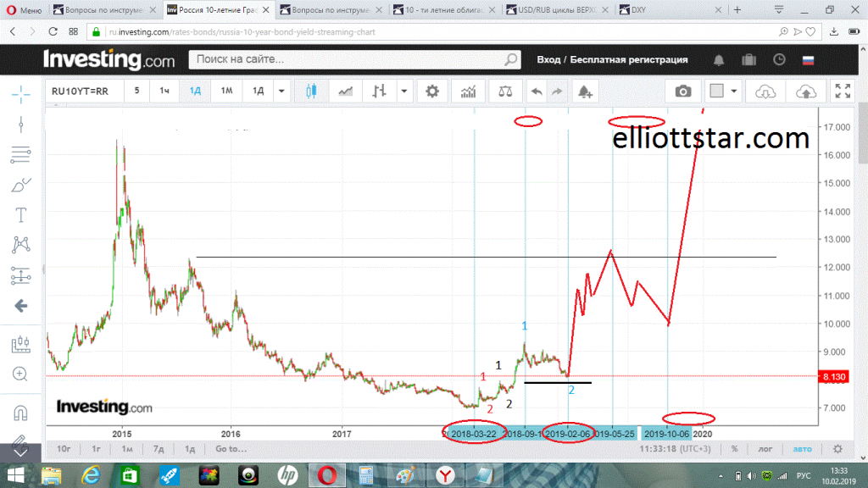This screenshot has height=488, width=868.
Task: Select highlighted 1Д daily interval
Action: [x=196, y=91]
